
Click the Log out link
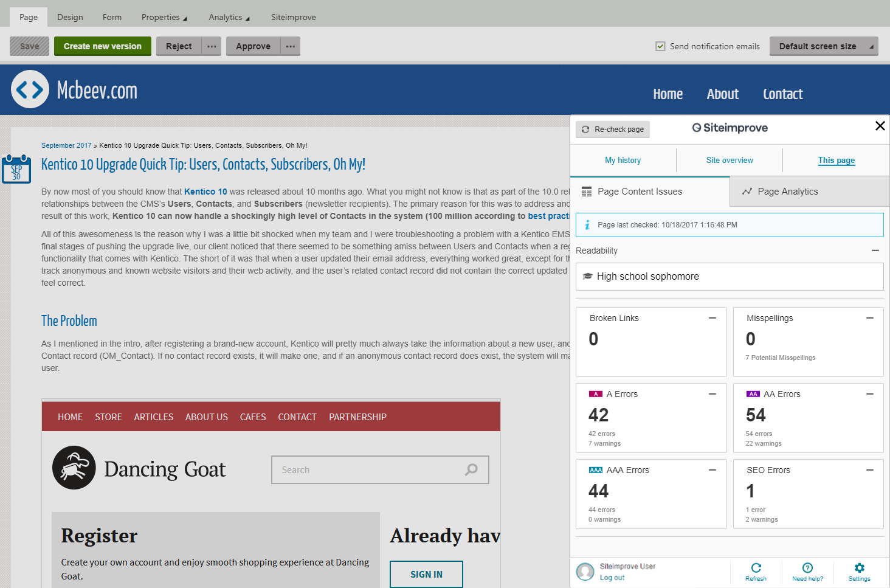612,578
